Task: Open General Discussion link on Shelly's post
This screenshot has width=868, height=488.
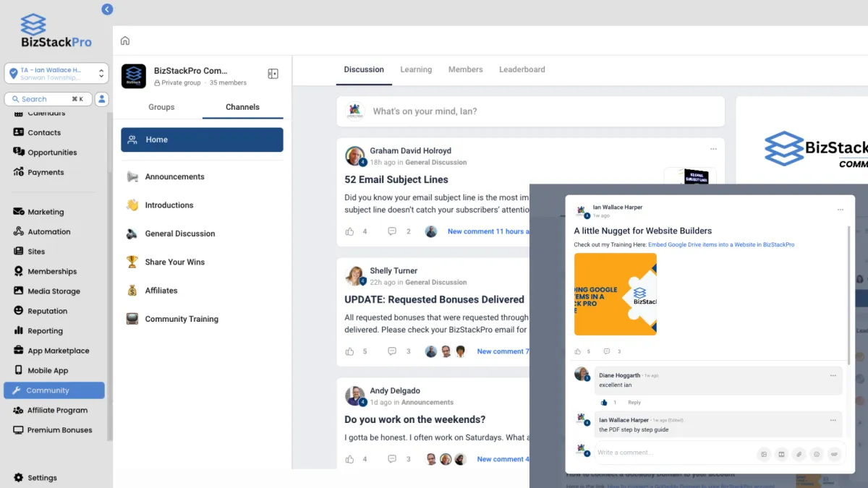Action: 436,282
